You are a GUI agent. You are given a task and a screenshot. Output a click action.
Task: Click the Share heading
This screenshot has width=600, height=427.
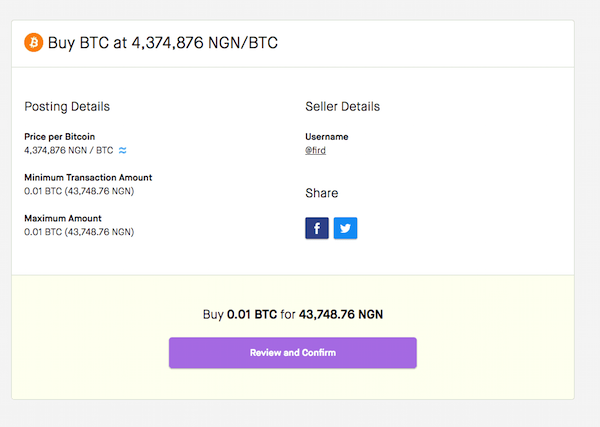point(322,193)
